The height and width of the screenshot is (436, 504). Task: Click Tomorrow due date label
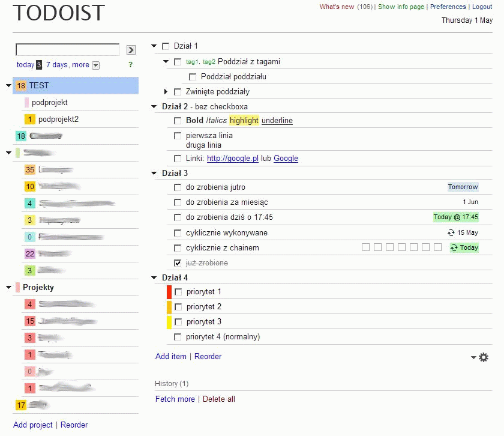point(463,187)
